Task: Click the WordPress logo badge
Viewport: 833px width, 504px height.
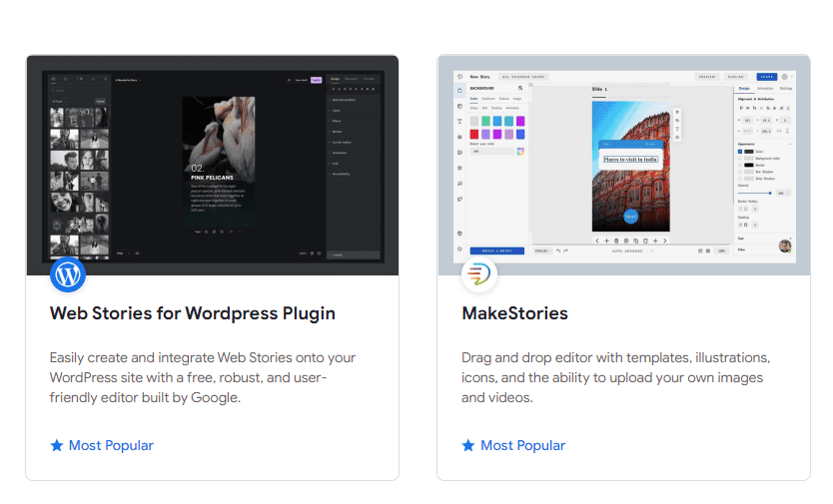Action: [x=68, y=274]
